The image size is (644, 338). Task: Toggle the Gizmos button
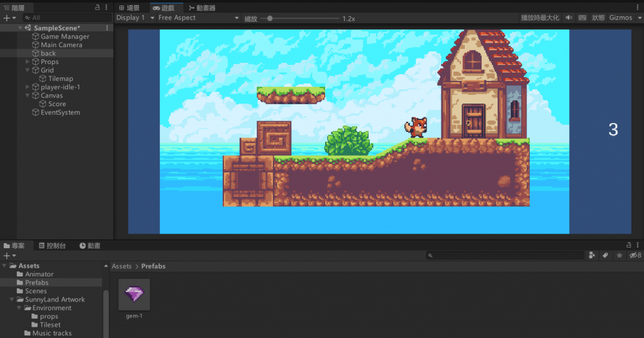pos(621,18)
